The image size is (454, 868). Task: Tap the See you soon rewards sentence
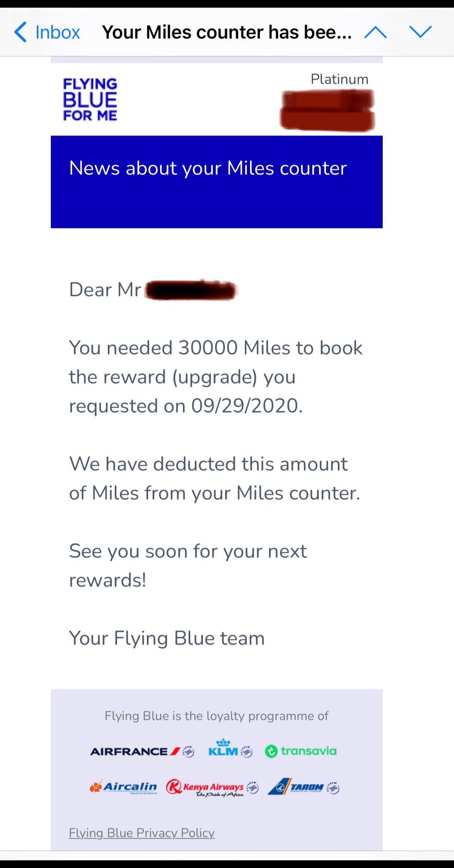(x=188, y=565)
